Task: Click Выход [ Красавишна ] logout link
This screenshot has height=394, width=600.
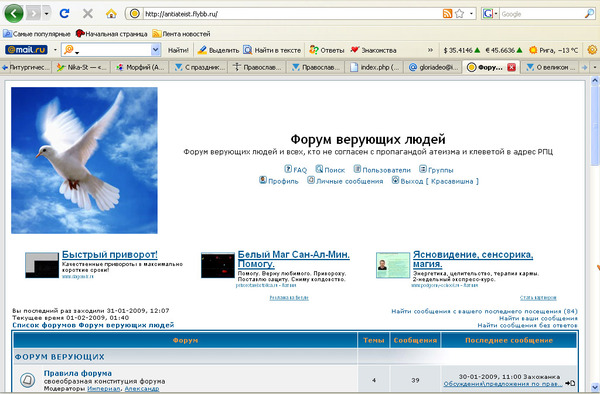Action: pyautogui.click(x=435, y=181)
